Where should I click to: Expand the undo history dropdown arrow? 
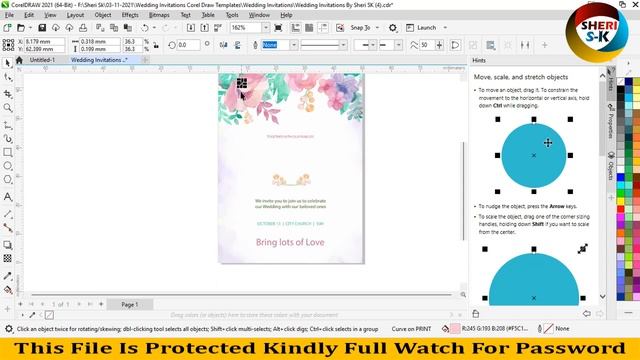pos(154,28)
